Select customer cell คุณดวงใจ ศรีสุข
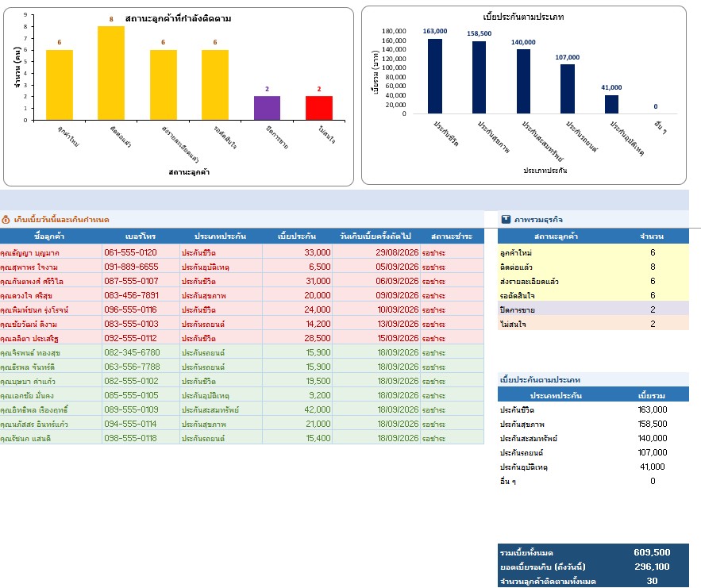The image size is (701, 588). pos(51,295)
